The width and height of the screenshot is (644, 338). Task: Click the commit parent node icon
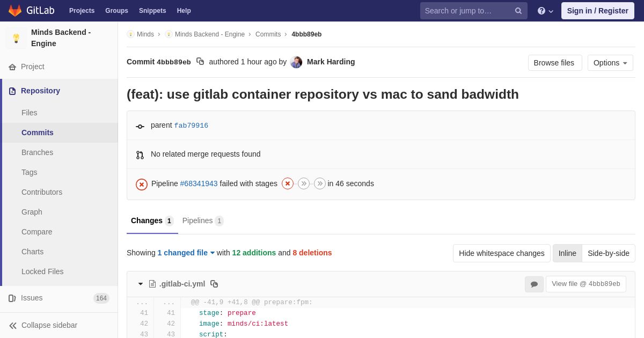(140, 126)
